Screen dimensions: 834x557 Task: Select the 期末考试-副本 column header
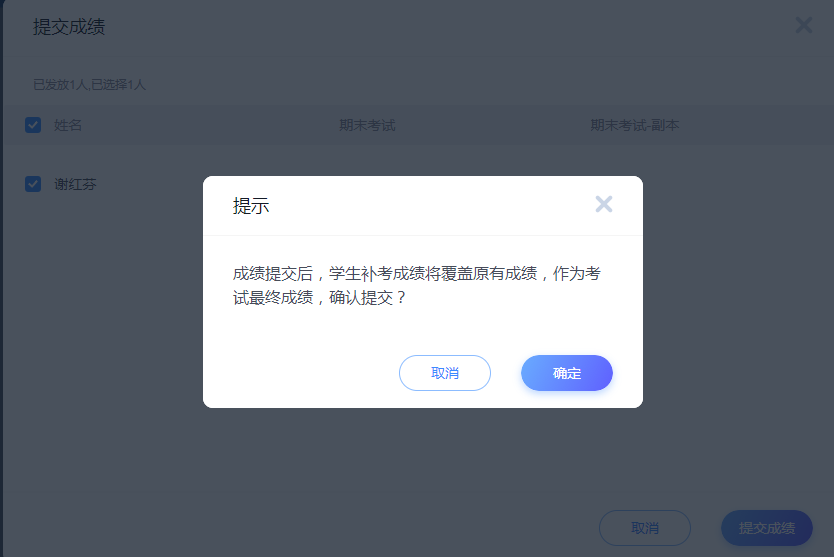pos(635,126)
